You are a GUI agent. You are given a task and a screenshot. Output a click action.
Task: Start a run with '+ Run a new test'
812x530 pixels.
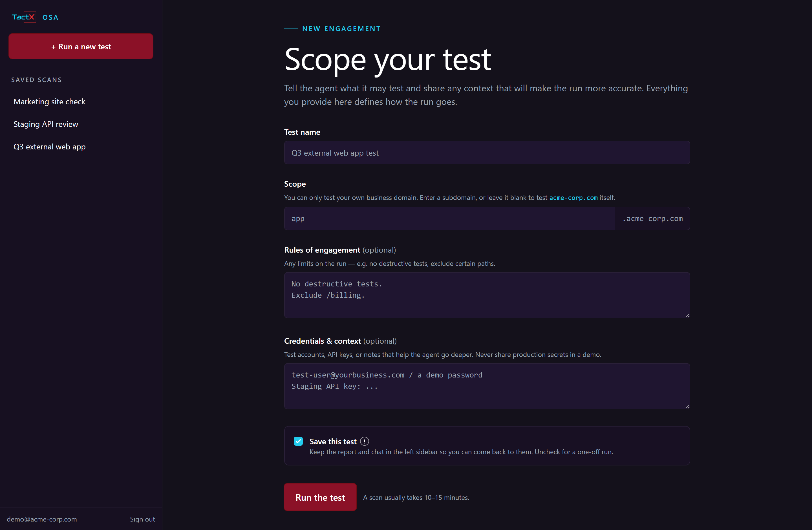tap(81, 47)
